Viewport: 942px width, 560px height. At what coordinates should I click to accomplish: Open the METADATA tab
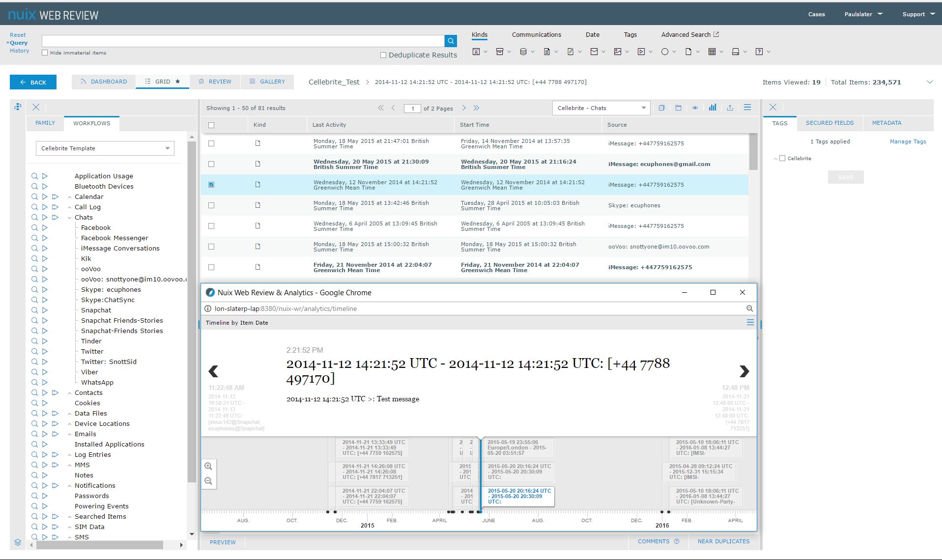(886, 123)
